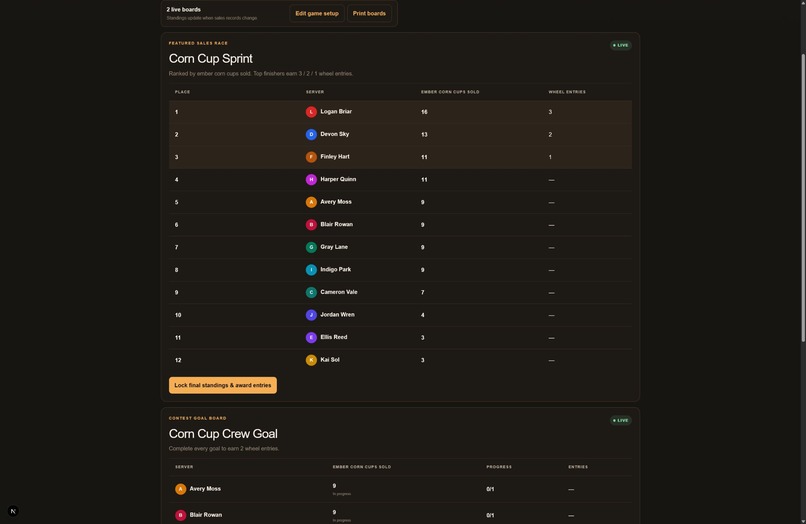Click Gray Lane's green avatar icon
The image size is (806, 524).
pos(311,247)
